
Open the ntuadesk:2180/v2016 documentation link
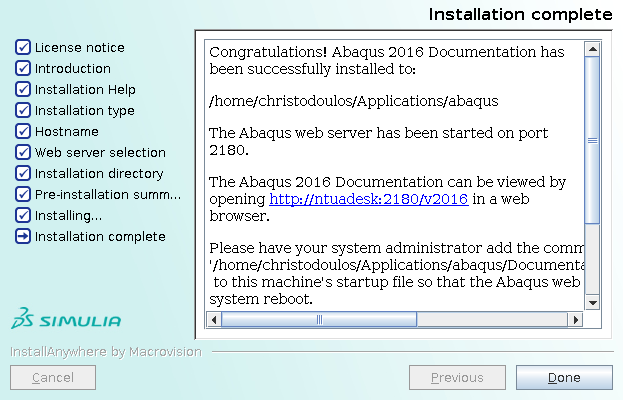tap(369, 199)
